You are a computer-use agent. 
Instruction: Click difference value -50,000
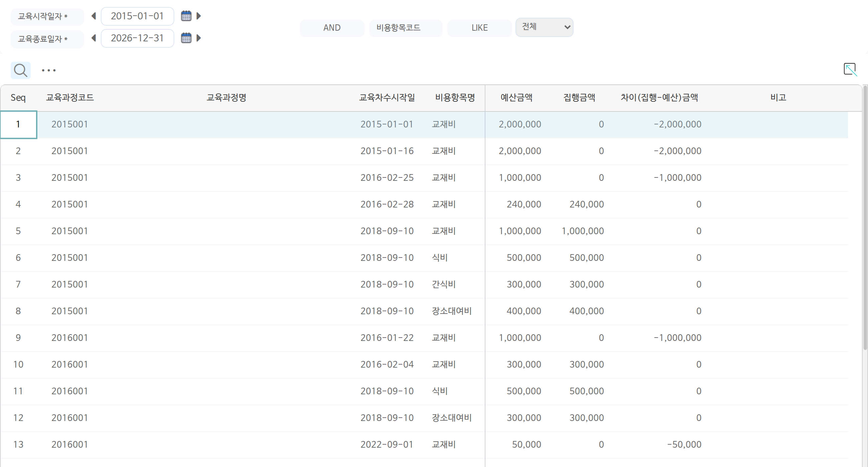(x=684, y=444)
